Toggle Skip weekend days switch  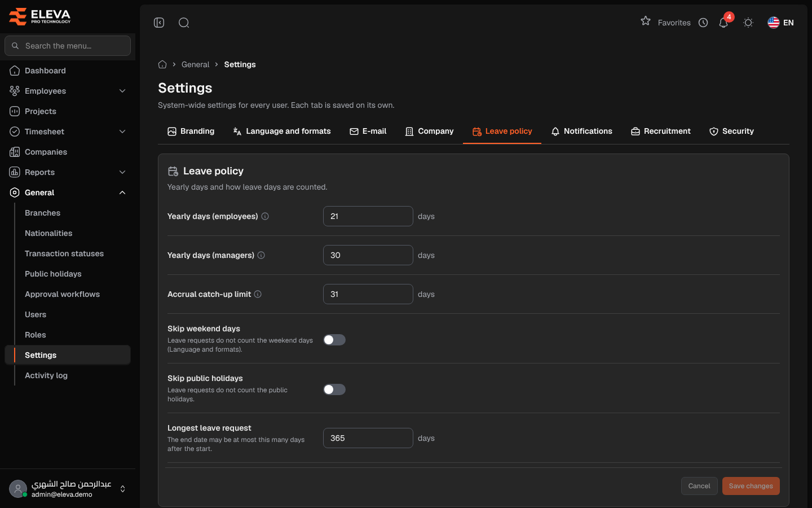pos(334,340)
